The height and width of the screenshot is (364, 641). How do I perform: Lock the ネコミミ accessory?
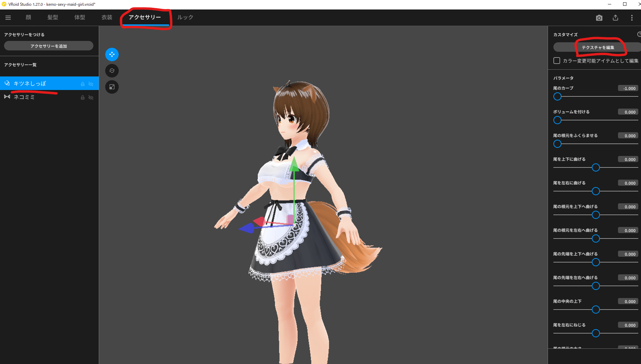[83, 97]
